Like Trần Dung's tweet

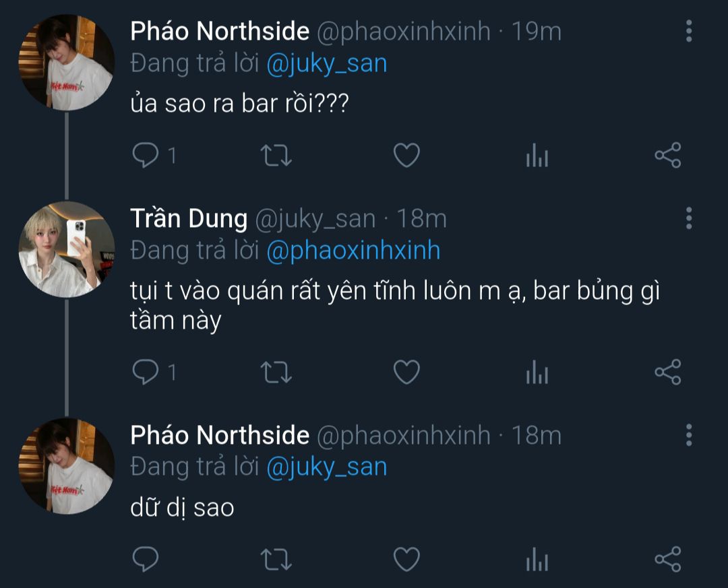pos(406,372)
